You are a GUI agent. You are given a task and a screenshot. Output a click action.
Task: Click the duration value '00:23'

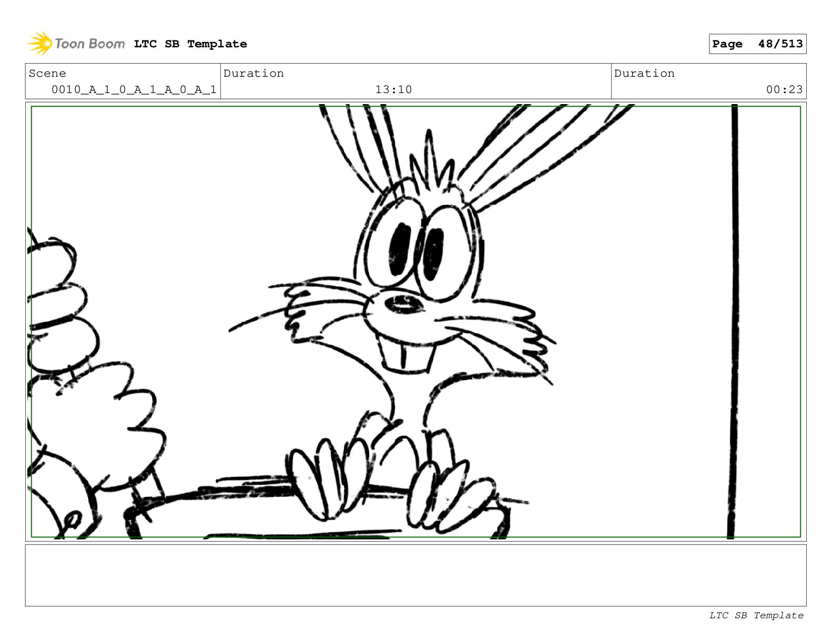pos(784,90)
